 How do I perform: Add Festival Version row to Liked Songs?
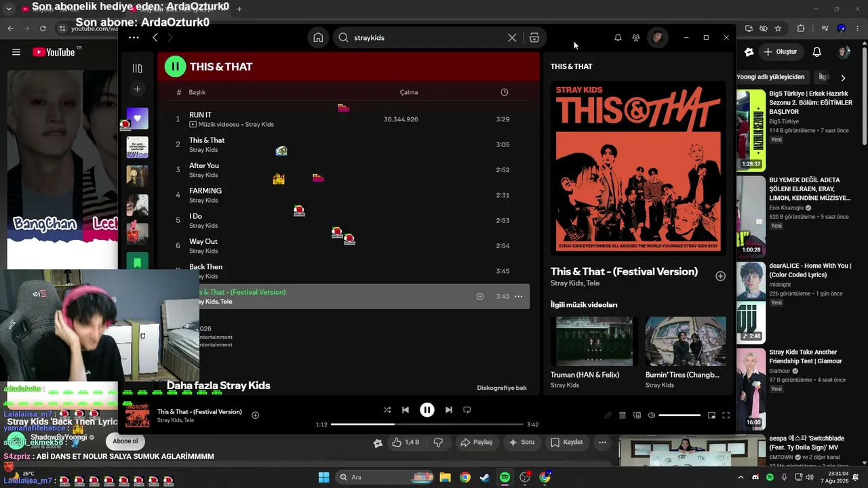click(x=480, y=296)
